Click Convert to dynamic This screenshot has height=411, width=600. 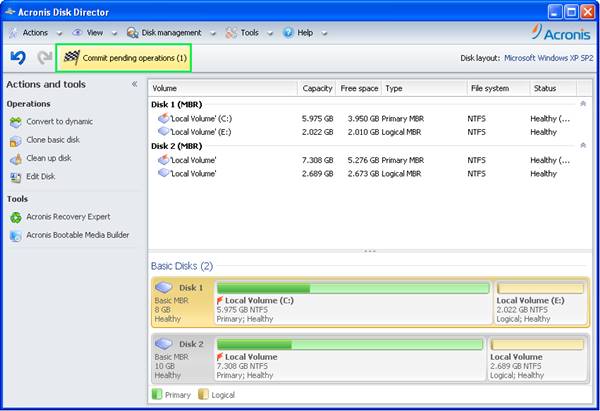pyautogui.click(x=59, y=122)
